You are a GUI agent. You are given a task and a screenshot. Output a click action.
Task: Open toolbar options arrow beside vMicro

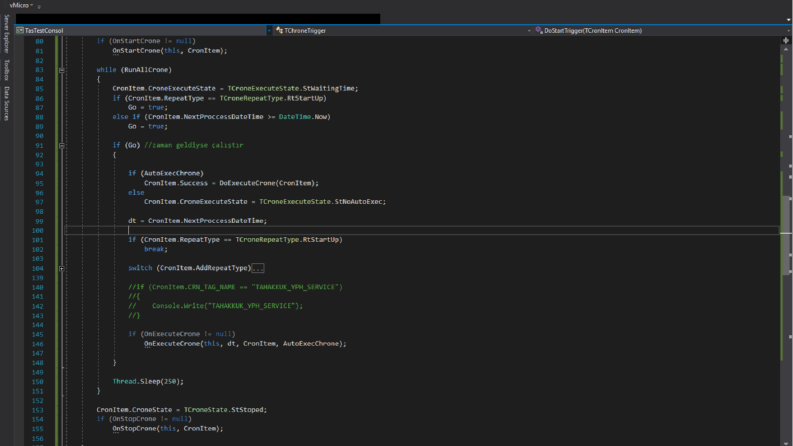[39, 7]
